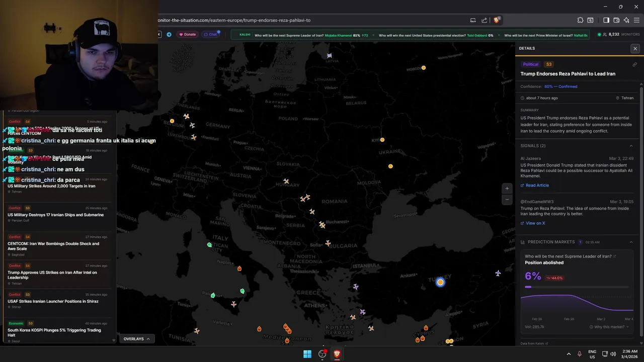Screen dimensions: 644x362
Task: Zoom out the map with minus button
Action: point(507,199)
